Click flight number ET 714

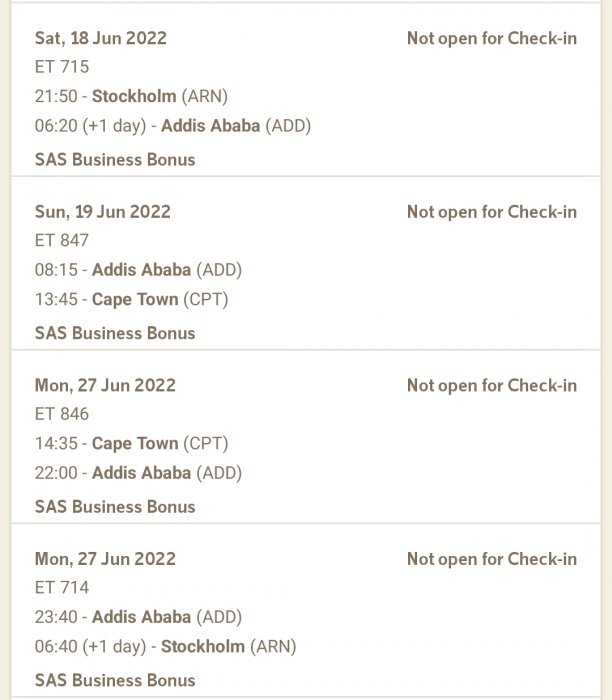pos(62,588)
